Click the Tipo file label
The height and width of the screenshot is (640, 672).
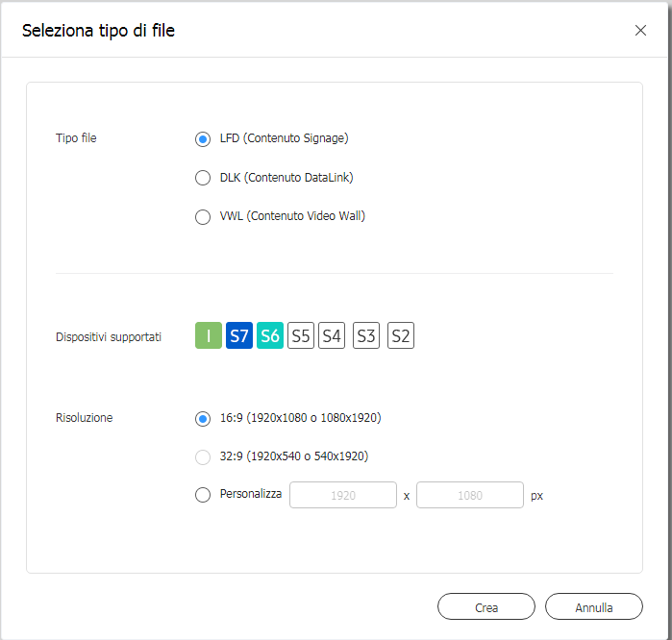click(76, 138)
